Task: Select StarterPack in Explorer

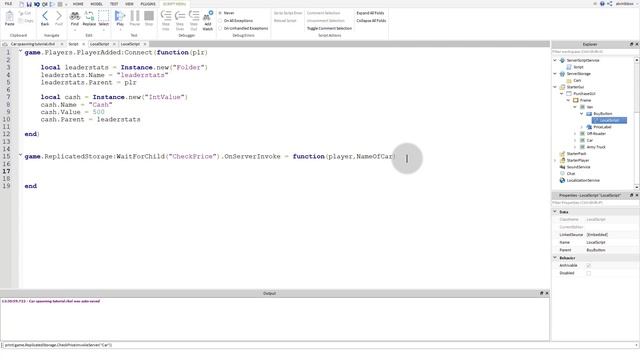Action: point(576,153)
